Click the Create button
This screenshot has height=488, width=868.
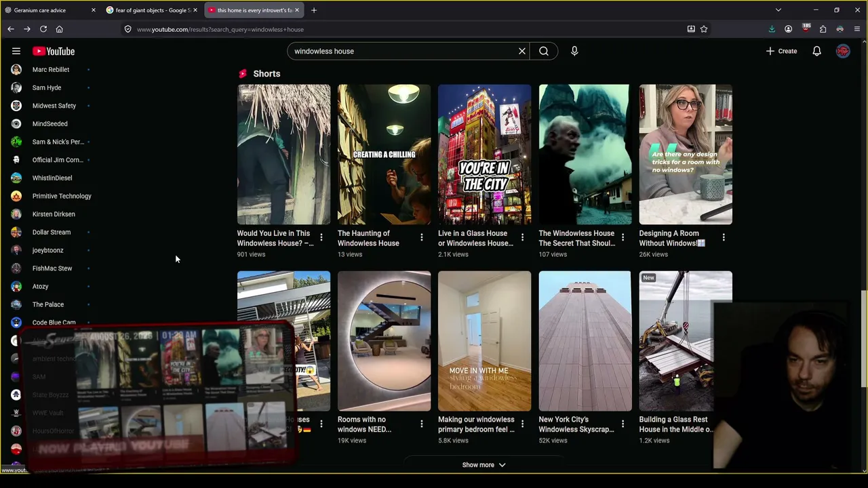(x=781, y=51)
